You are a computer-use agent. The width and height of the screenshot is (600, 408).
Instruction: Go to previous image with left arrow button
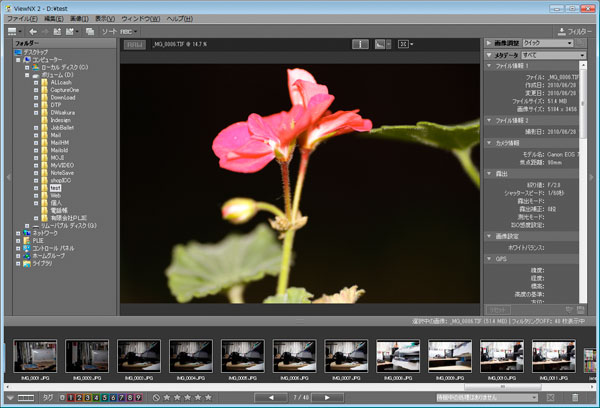pos(271,398)
